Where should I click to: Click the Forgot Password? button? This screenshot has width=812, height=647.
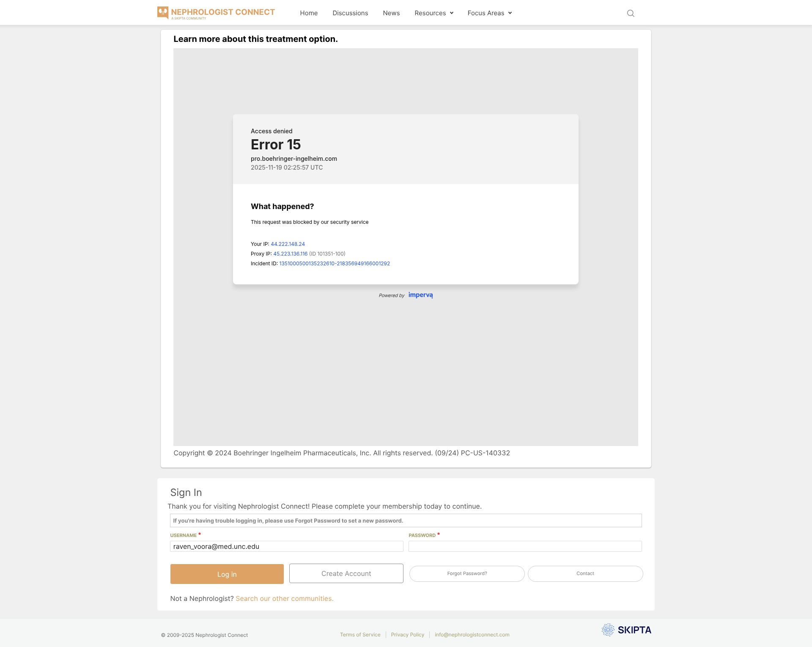[467, 574]
